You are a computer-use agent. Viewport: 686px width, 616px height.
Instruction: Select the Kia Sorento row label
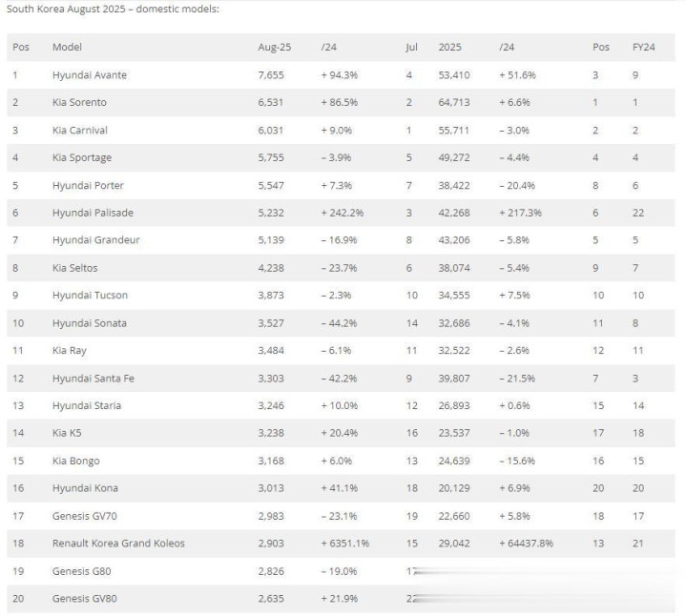point(79,102)
